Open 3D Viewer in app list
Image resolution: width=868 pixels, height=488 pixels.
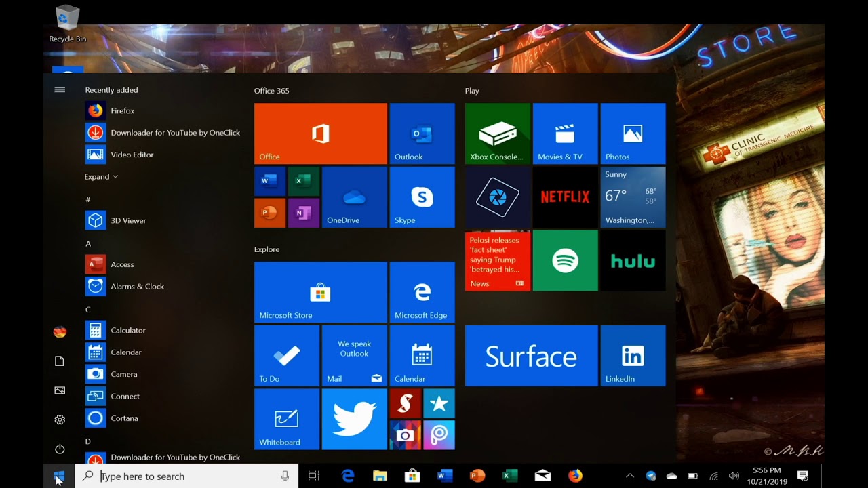pyautogui.click(x=163, y=220)
